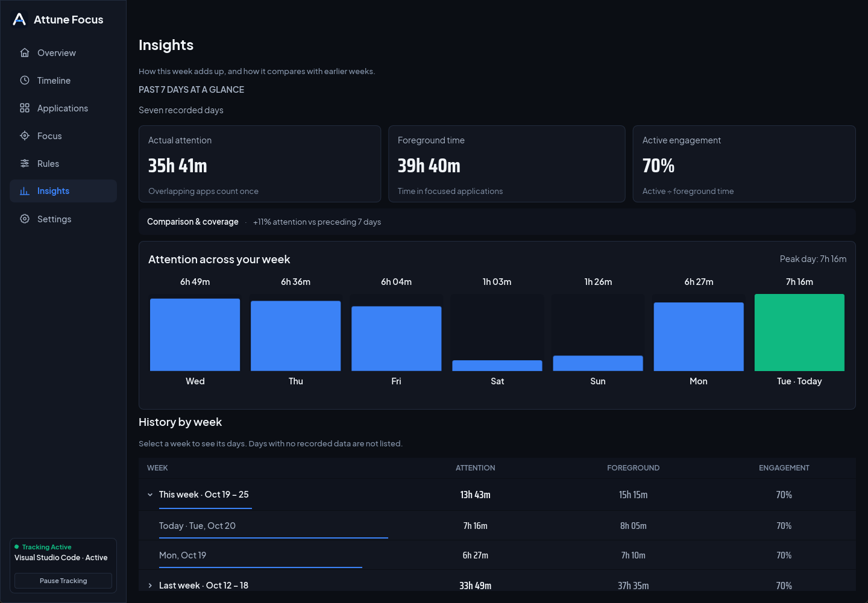868x603 pixels.
Task: Select the Thu attention bar
Action: tap(296, 336)
